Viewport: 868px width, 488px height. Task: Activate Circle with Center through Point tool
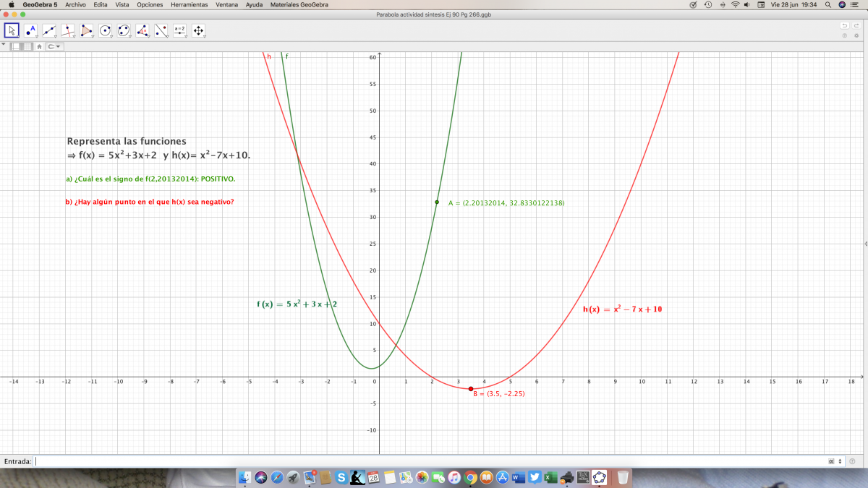point(106,30)
